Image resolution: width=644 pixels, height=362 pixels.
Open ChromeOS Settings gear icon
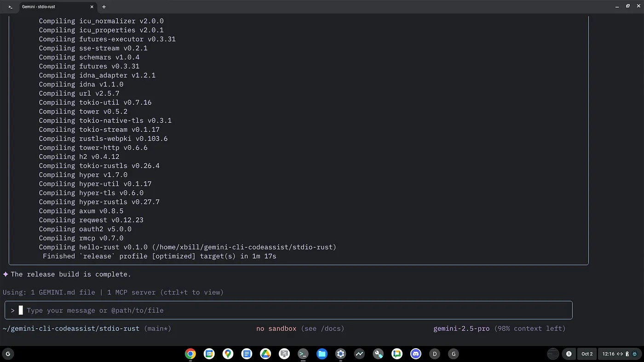coord(340,354)
